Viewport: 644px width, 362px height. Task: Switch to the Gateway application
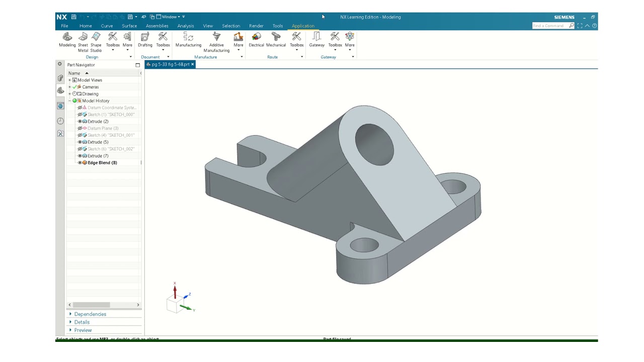pos(316,40)
